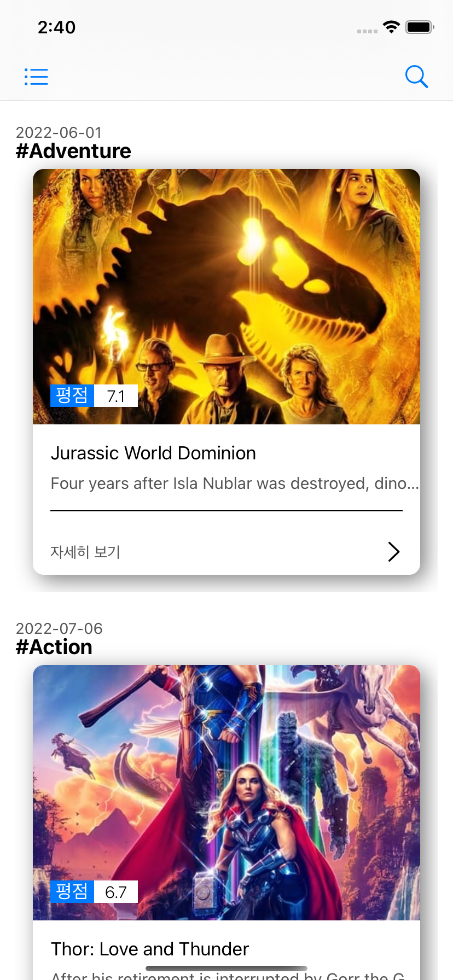
Task: Tap the #Adventure genre heading
Action: click(73, 151)
